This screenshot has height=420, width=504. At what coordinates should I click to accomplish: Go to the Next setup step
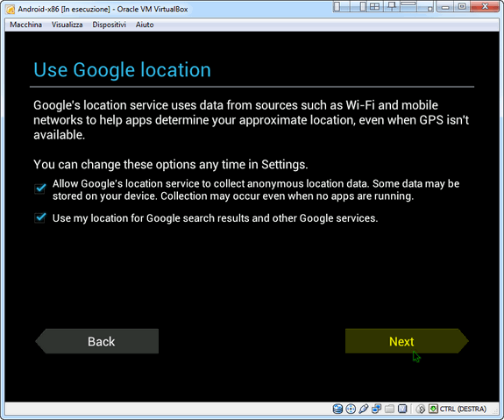coord(407,341)
